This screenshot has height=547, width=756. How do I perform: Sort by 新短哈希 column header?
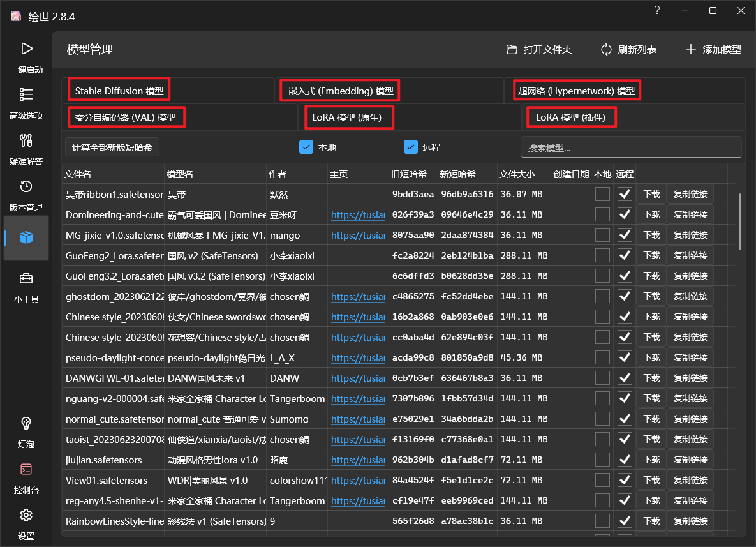tap(467, 174)
